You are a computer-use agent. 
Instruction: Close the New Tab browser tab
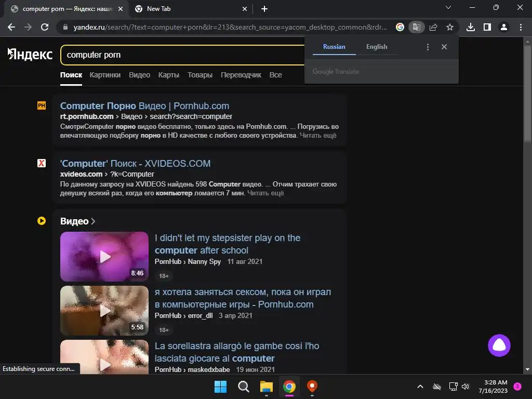245,9
